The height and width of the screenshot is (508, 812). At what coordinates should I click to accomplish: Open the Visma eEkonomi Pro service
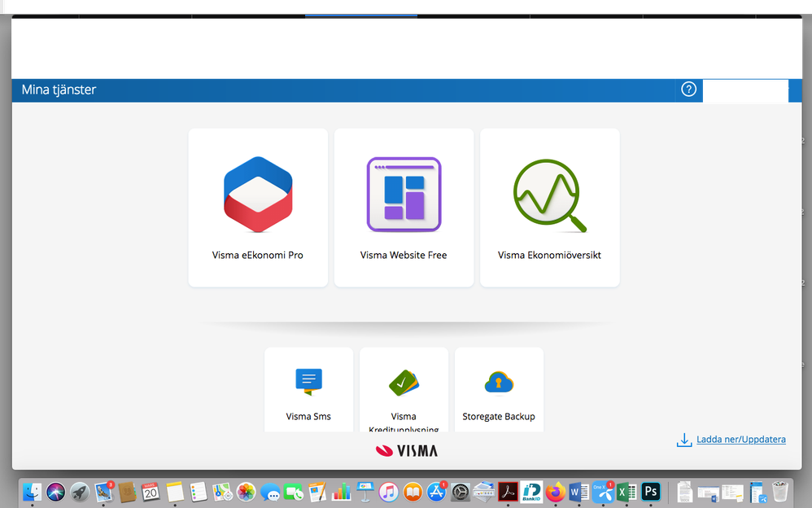258,208
